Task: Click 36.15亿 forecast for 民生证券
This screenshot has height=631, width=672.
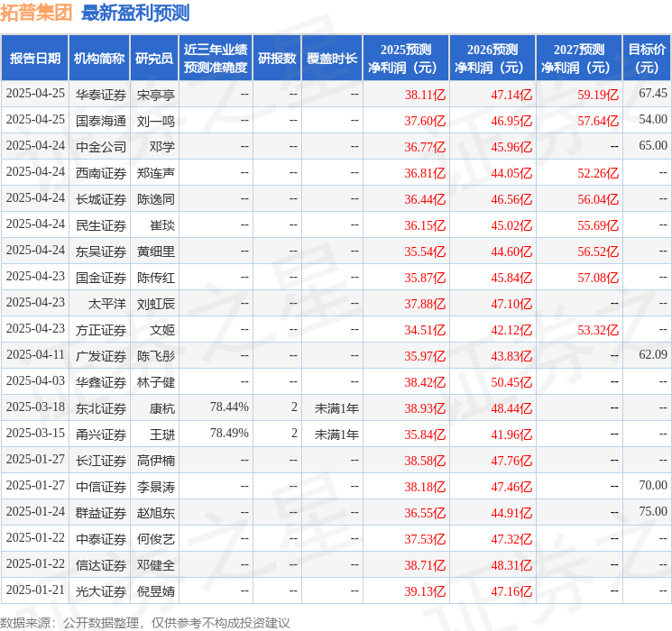Action: [x=425, y=225]
